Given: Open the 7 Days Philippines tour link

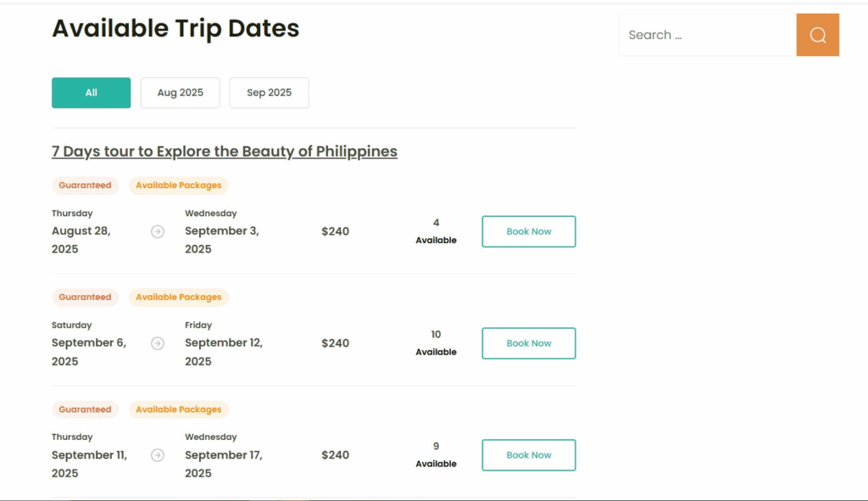Looking at the screenshot, I should [225, 152].
